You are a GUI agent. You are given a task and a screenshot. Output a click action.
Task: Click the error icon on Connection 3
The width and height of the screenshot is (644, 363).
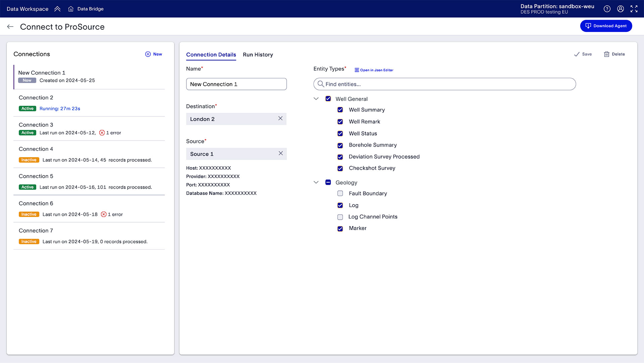(x=102, y=133)
